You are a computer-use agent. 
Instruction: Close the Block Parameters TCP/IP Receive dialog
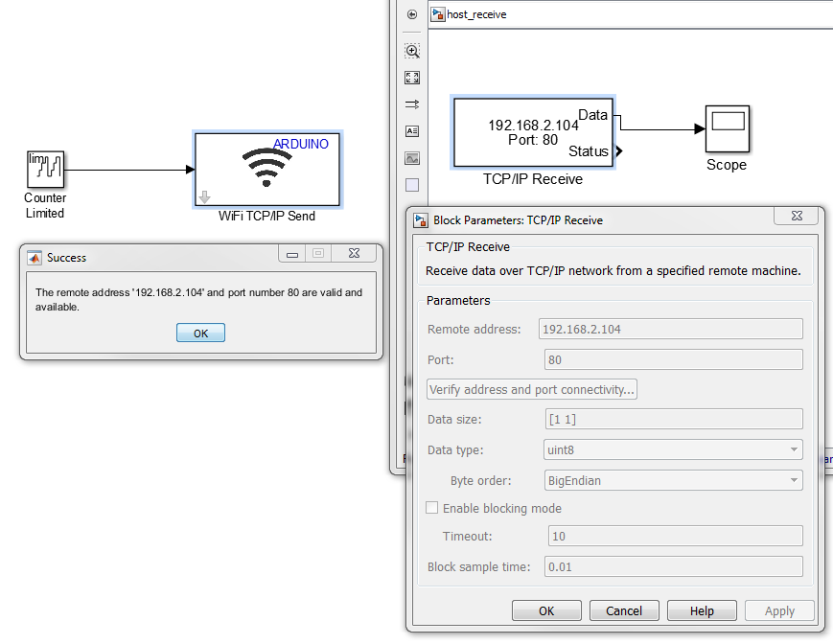coord(798,219)
